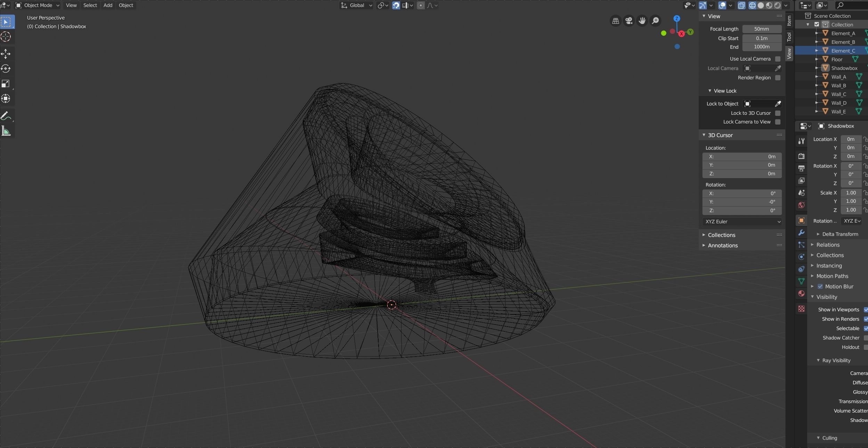This screenshot has height=448, width=868.
Task: Toggle viewport gizmos button
Action: point(703,5)
